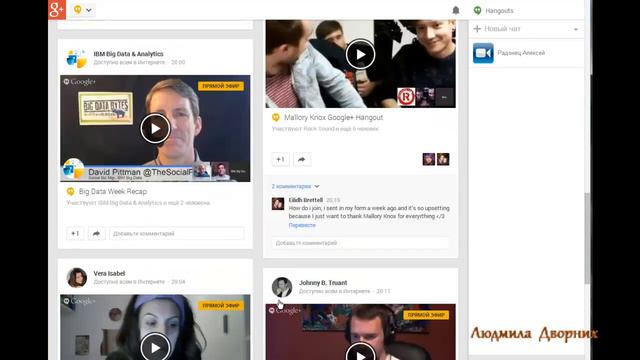640x360 pixels.
Task: Open Johnny B. Truant's profile name
Action: 323,283
